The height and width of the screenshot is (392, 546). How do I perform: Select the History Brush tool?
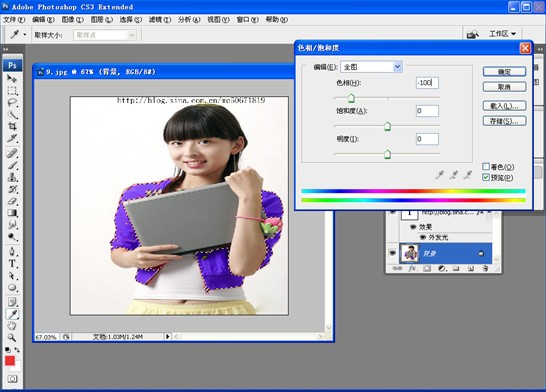click(12, 189)
